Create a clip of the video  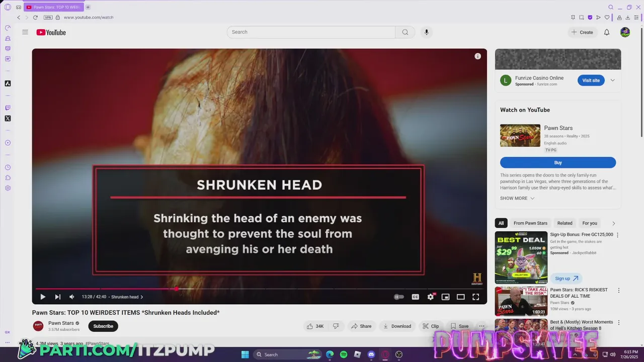tap(431, 326)
